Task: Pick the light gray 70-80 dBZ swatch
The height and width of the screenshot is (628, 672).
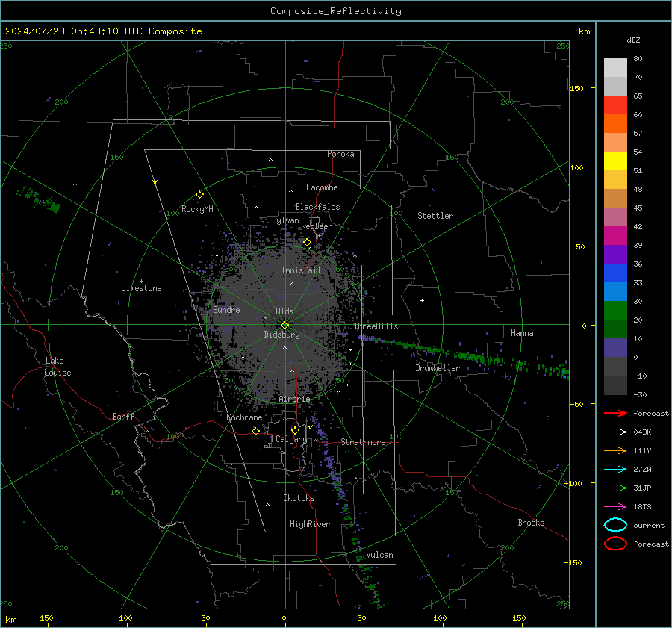Action: (615, 68)
